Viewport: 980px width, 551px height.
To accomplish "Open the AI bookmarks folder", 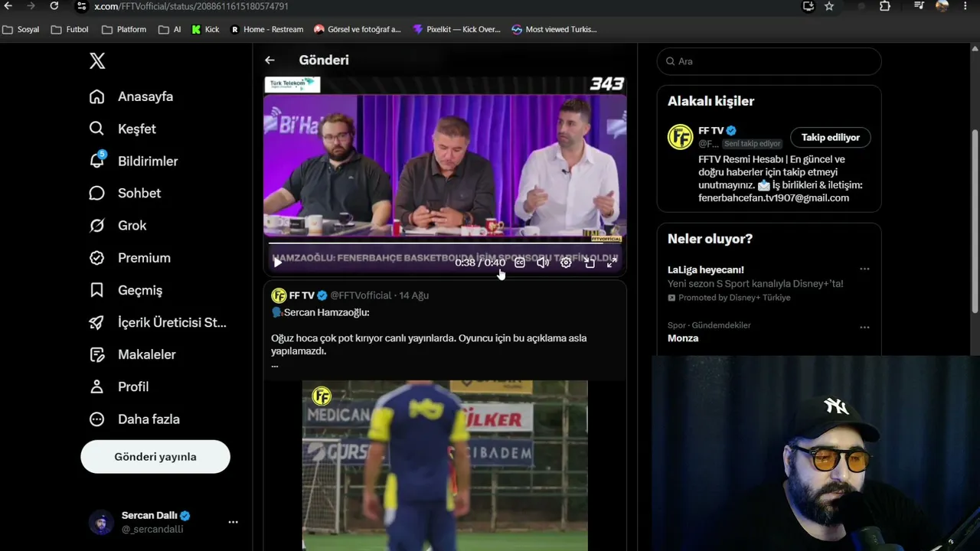I will (170, 30).
